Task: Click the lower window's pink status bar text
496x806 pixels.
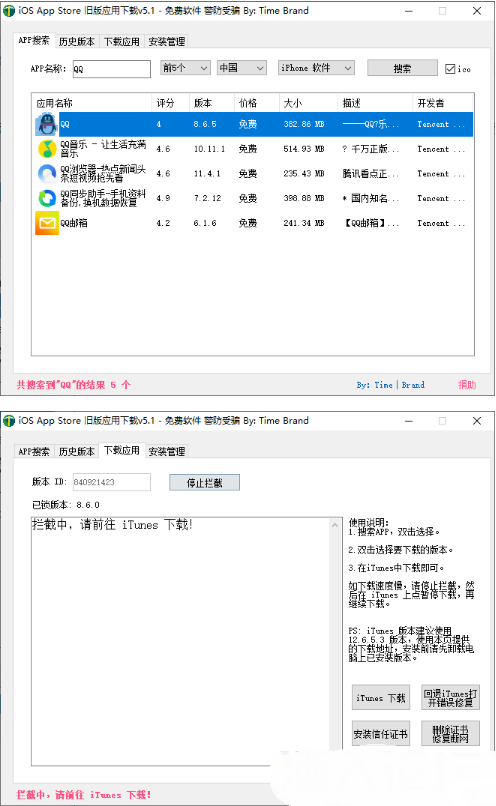Action: 84,795
